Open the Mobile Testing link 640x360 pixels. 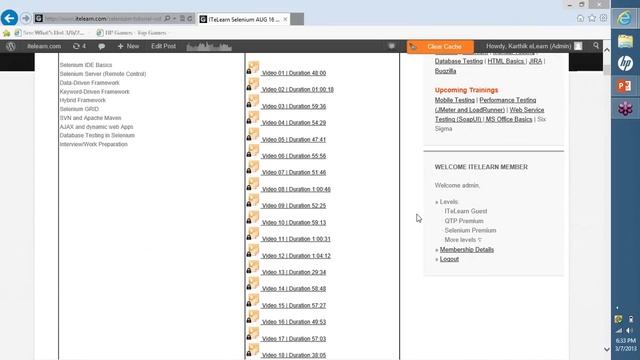tap(455, 100)
